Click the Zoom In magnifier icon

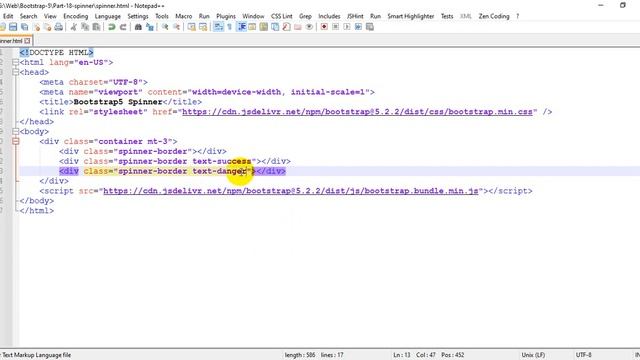(x=165, y=27)
